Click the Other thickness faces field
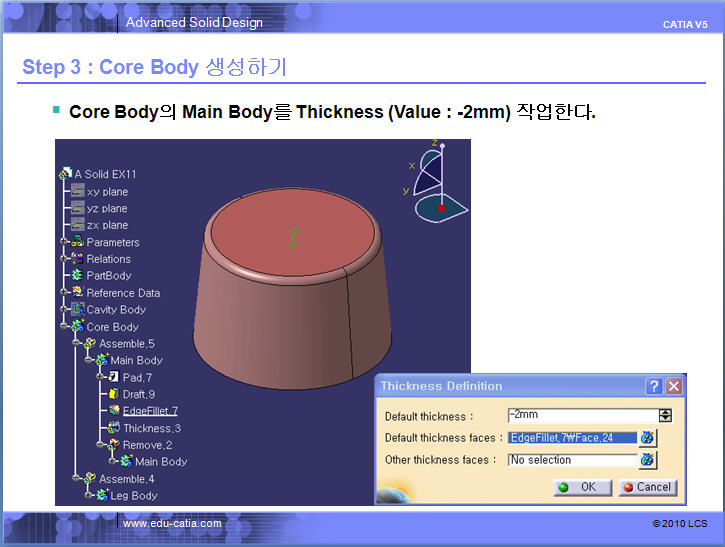The height and width of the screenshot is (547, 725). tap(571, 460)
